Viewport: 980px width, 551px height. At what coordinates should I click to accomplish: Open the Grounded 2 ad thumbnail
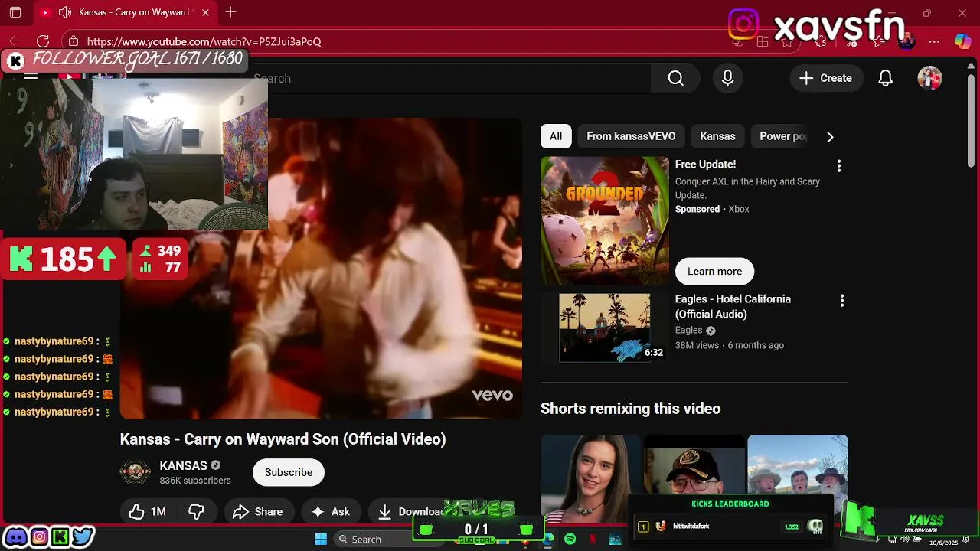click(x=605, y=221)
